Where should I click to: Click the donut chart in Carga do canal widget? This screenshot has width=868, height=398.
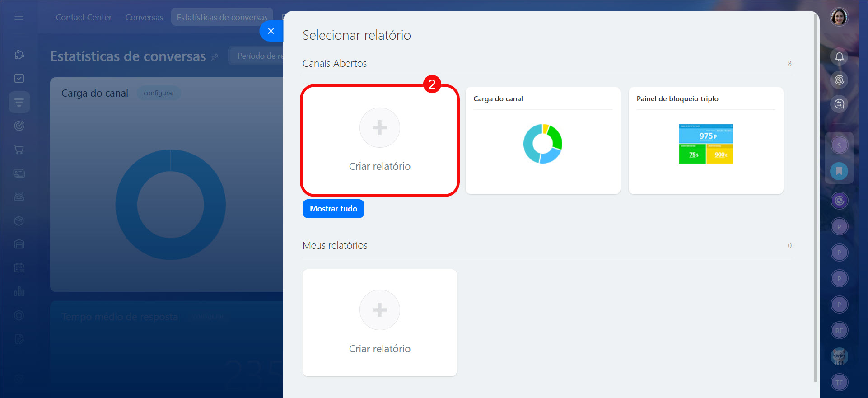click(170, 204)
